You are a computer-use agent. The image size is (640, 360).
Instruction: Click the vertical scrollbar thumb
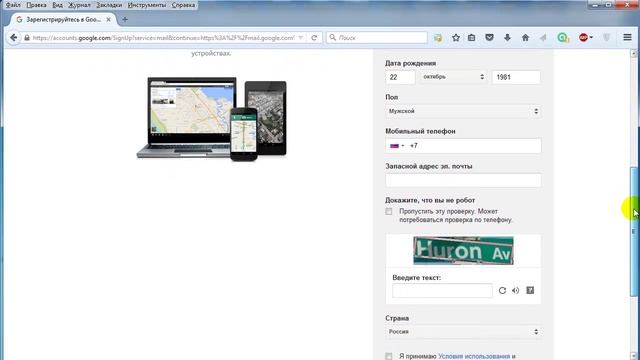(634, 231)
